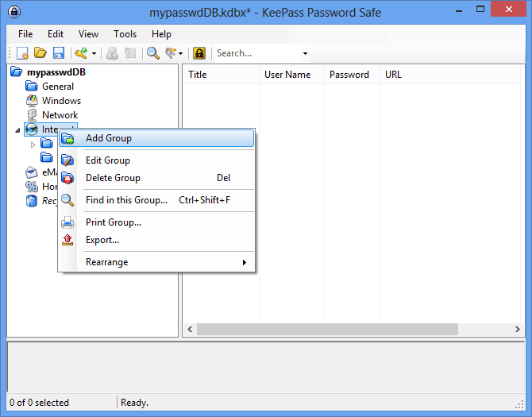Select the Network group
This screenshot has width=532, height=417.
(x=60, y=114)
